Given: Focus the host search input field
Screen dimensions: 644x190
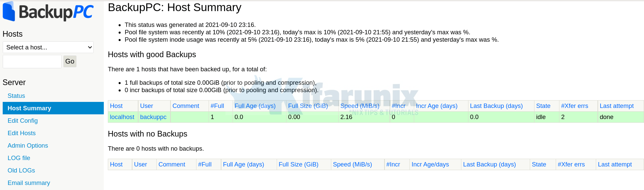Looking at the screenshot, I should (x=32, y=62).
